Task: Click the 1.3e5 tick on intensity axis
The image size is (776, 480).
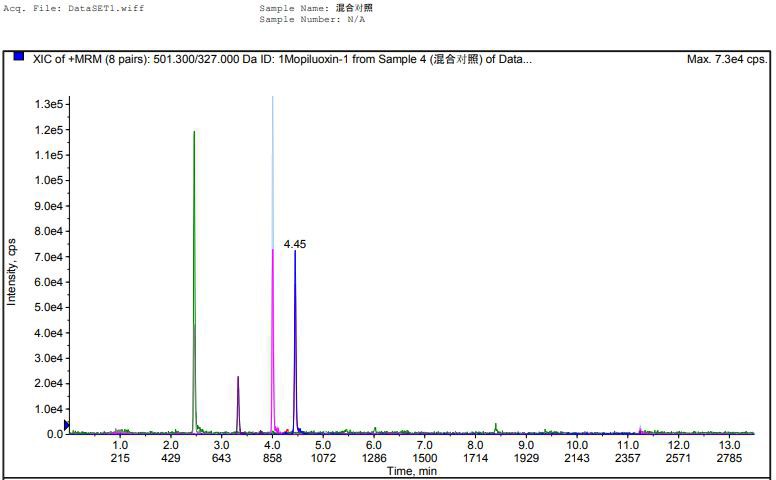Action: [49, 105]
